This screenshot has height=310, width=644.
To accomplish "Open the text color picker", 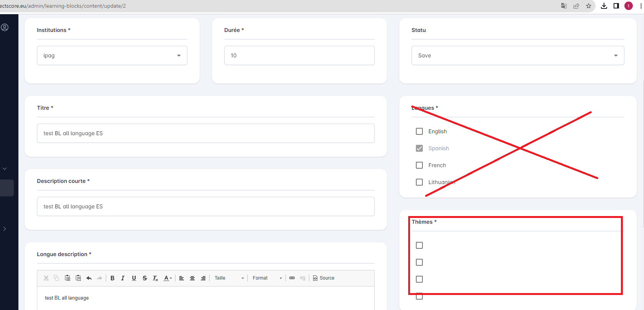I will pos(168,278).
